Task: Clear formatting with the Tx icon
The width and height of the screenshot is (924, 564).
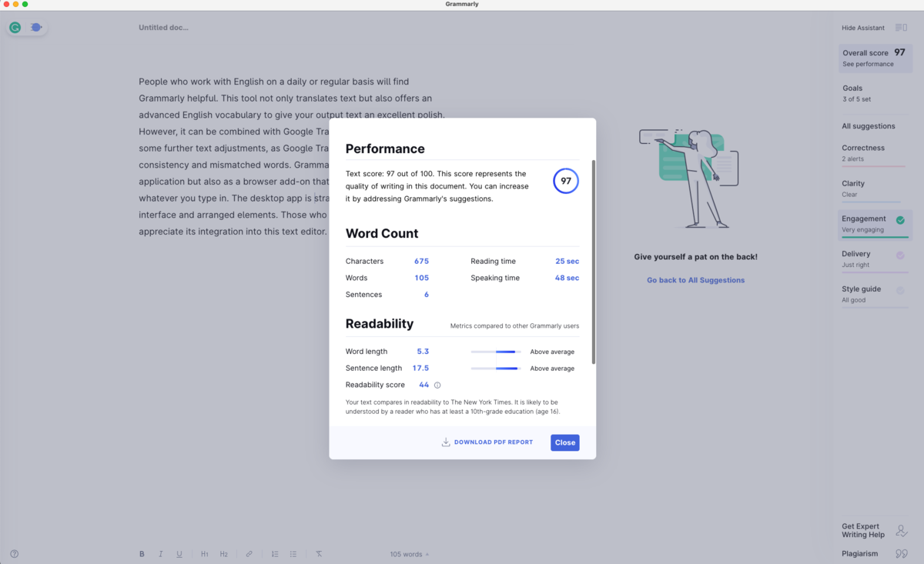Action: click(319, 554)
